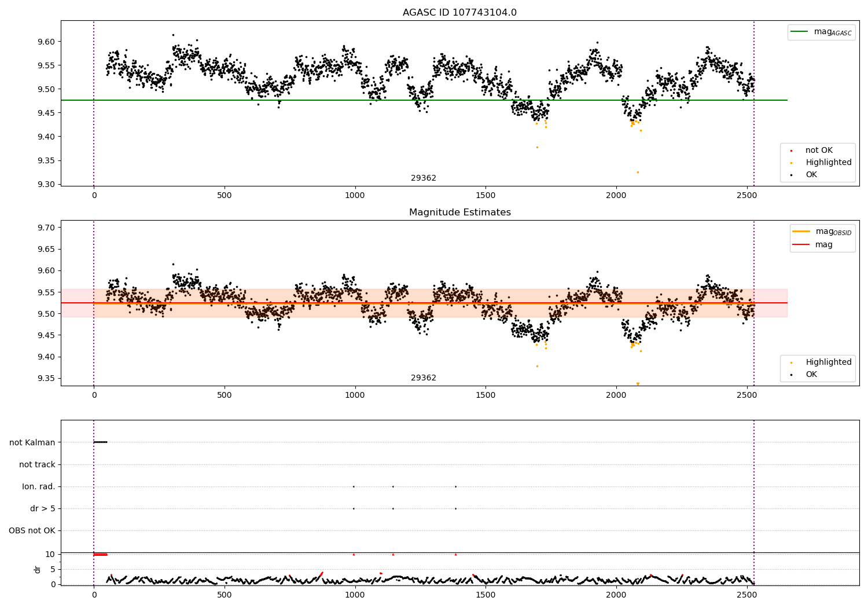Click the '2000' x-tick under the bottom plot
The image size is (868, 608).
(x=616, y=594)
